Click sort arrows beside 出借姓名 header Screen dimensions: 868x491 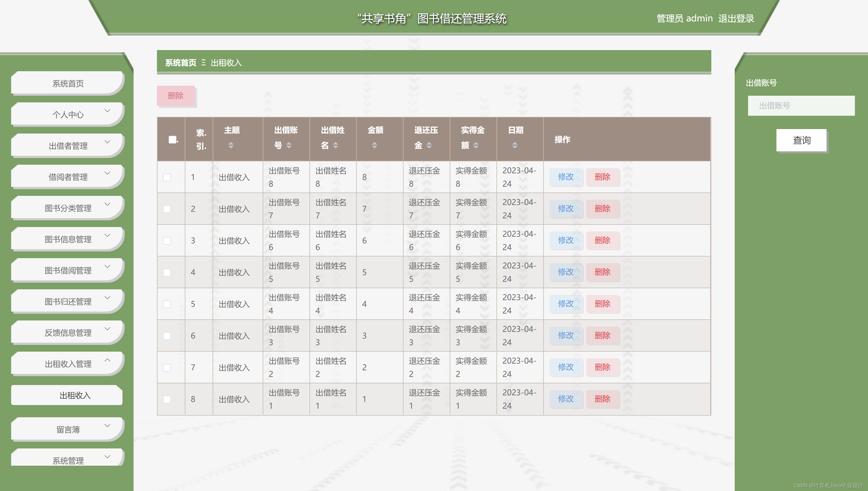coord(335,145)
